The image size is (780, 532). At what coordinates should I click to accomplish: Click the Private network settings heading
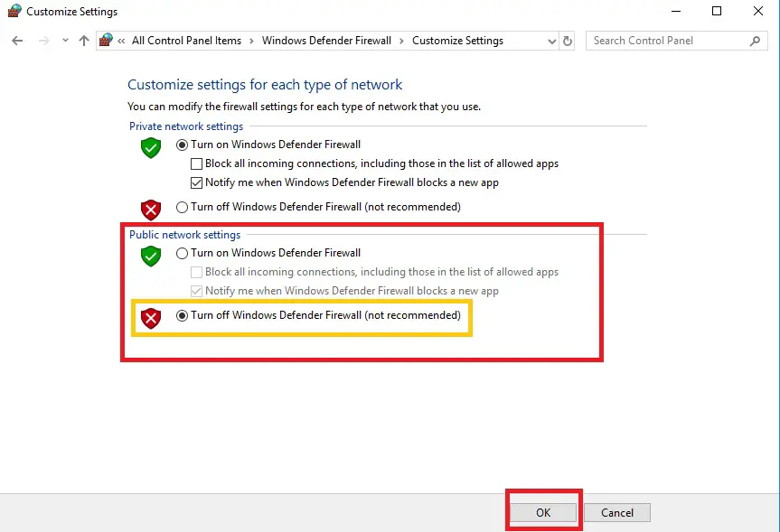coord(186,126)
